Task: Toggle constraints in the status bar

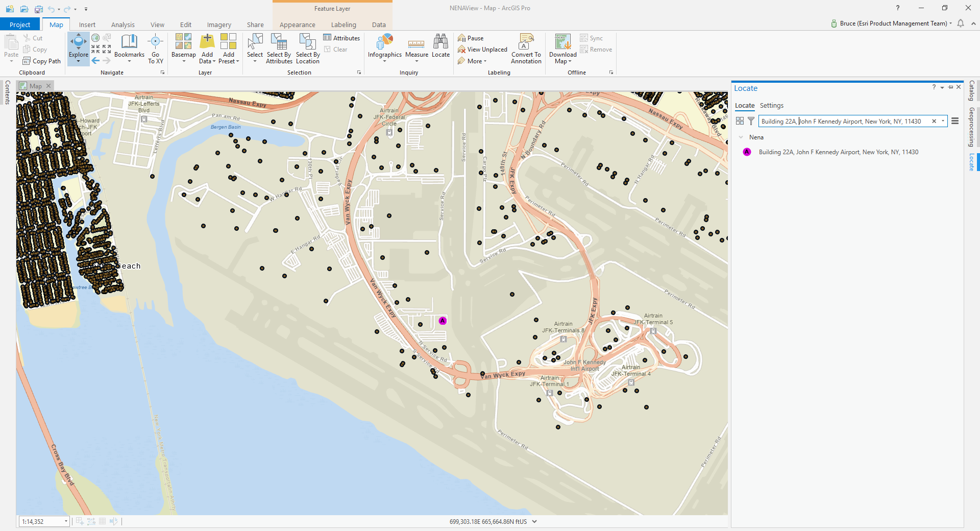Action: [91, 521]
